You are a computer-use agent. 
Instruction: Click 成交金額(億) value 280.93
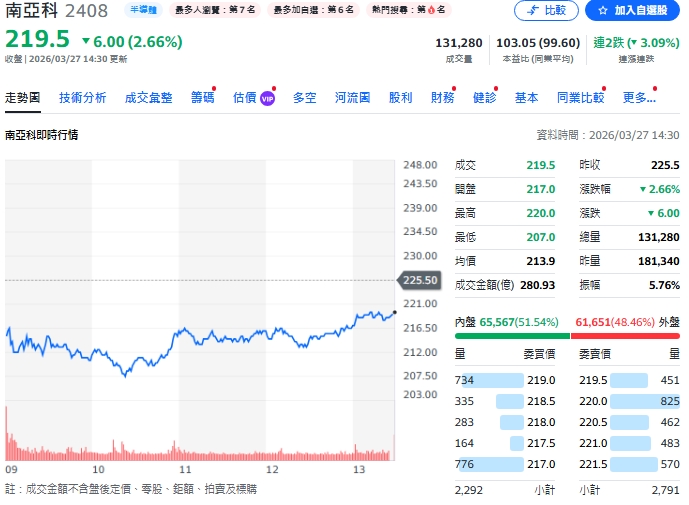[537, 285]
